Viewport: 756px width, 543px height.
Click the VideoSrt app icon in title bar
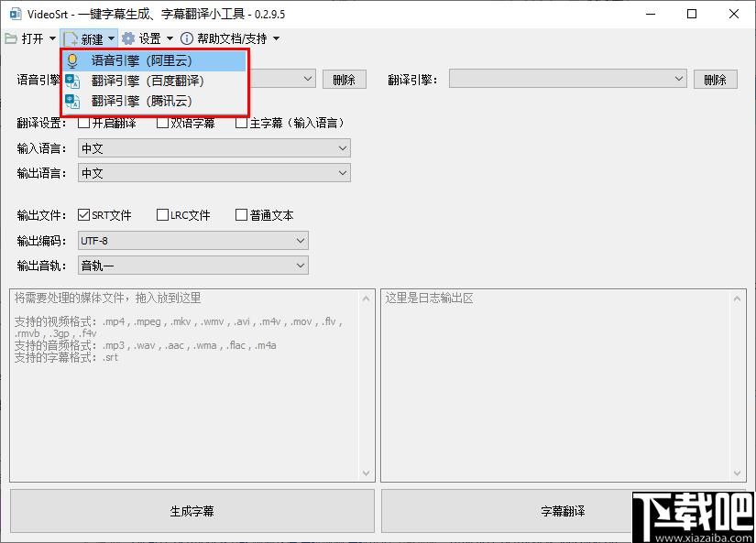tap(15, 14)
